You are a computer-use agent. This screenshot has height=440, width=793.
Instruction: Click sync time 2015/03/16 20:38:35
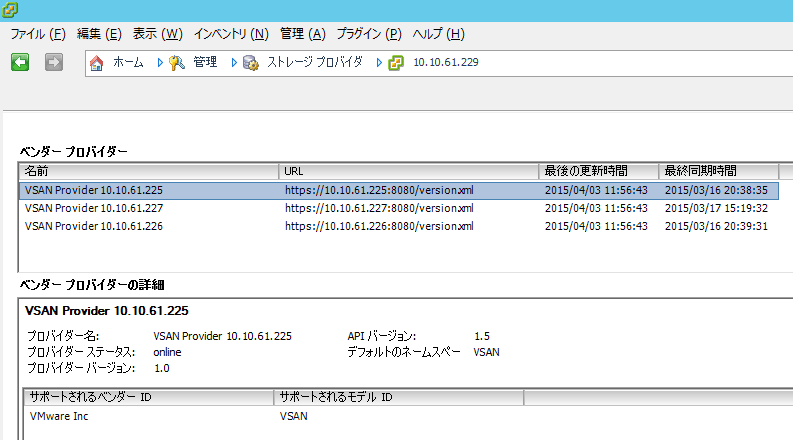tap(716, 190)
